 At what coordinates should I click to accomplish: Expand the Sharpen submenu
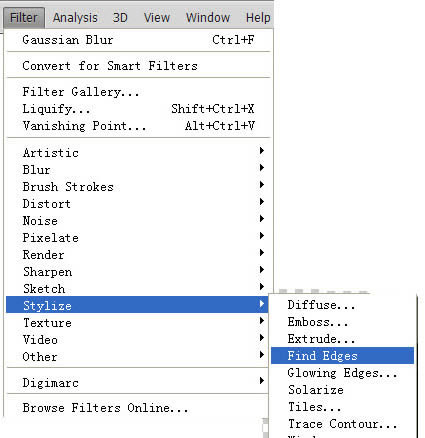tap(137, 272)
